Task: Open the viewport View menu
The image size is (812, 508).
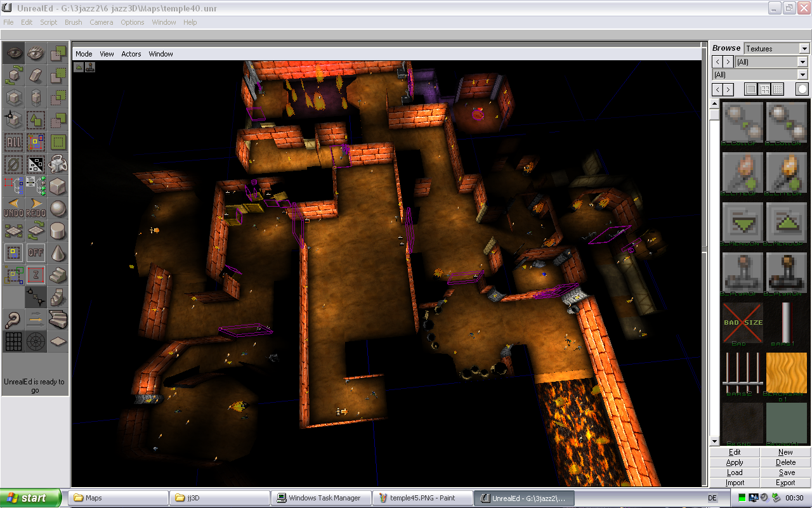Action: tap(107, 54)
